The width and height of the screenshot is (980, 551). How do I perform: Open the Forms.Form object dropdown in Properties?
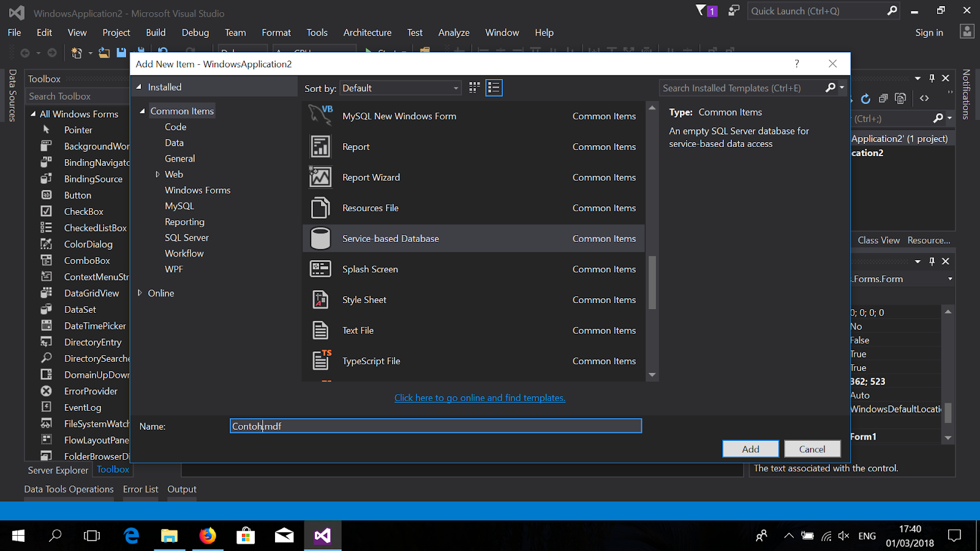pos(950,279)
